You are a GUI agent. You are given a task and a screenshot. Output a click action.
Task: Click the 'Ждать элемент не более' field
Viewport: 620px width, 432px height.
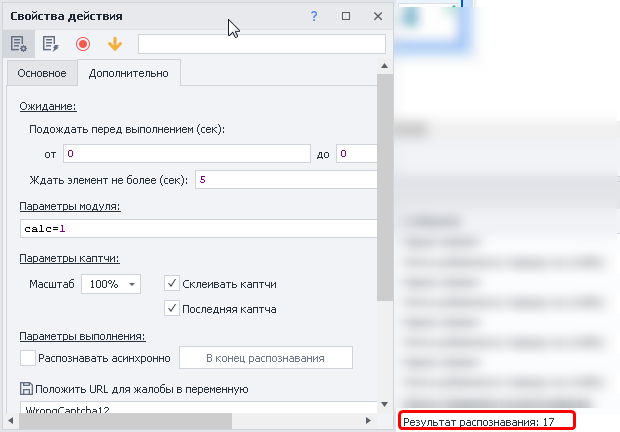point(286,180)
